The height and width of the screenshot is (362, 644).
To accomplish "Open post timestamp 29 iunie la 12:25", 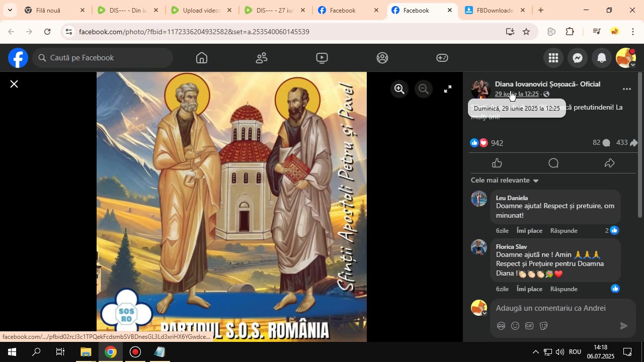I will pos(517,94).
